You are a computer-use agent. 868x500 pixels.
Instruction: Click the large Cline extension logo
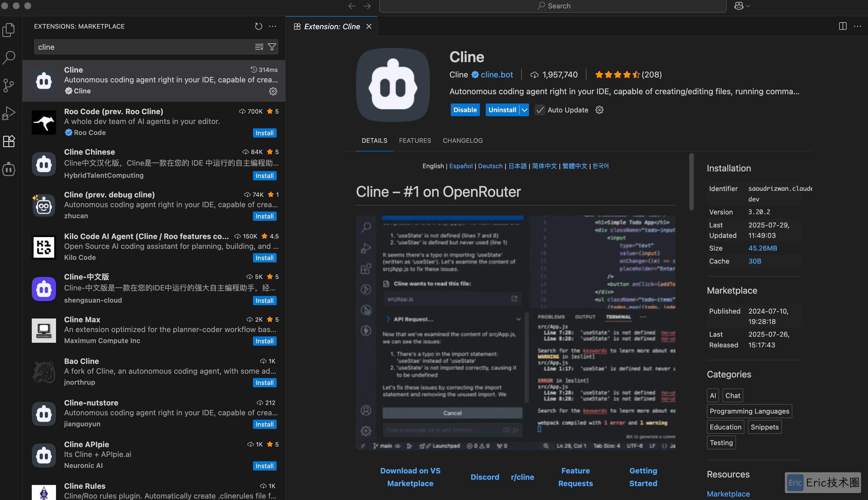393,85
